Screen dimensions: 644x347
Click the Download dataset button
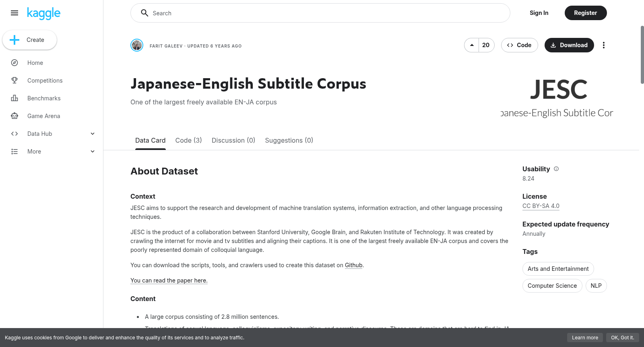click(569, 45)
